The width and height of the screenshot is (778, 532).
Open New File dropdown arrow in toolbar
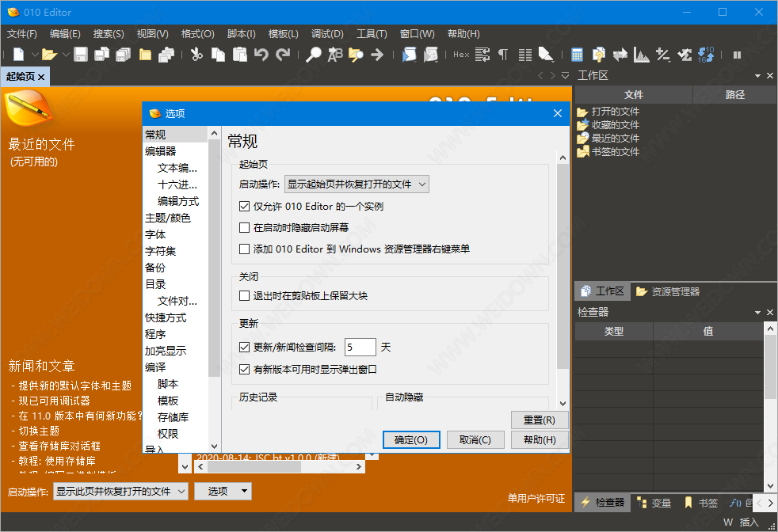[35, 55]
